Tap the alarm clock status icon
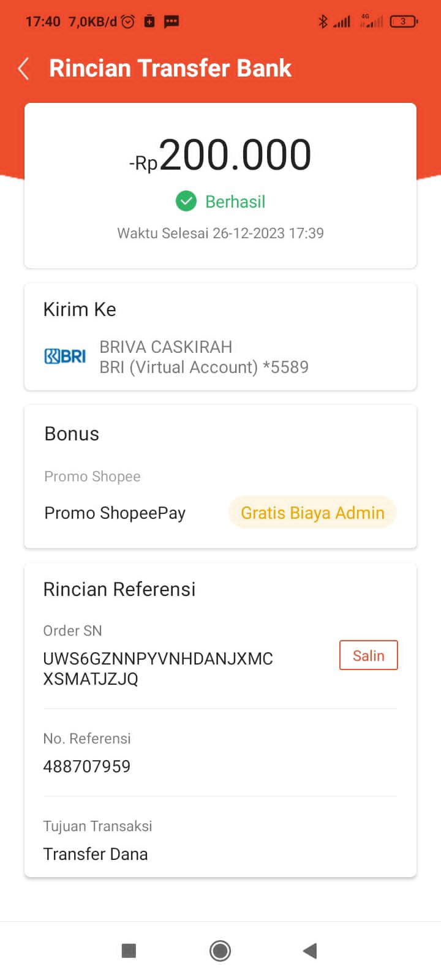441x980 pixels. (128, 21)
